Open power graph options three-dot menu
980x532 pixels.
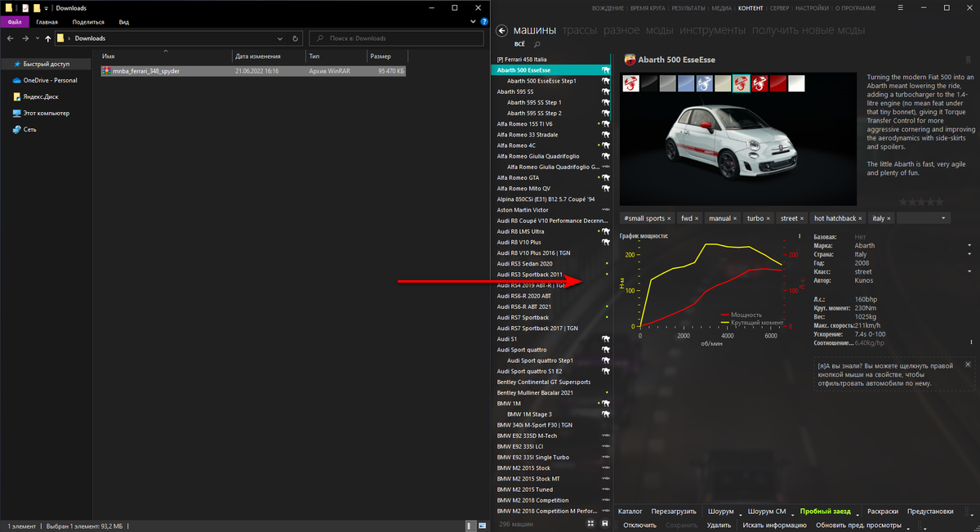pyautogui.click(x=799, y=236)
